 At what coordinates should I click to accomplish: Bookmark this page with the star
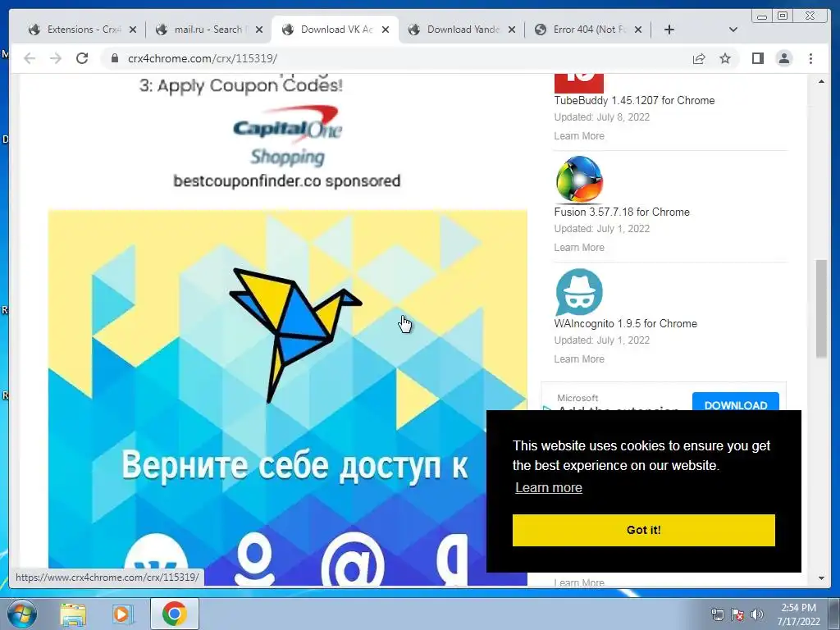(x=725, y=58)
